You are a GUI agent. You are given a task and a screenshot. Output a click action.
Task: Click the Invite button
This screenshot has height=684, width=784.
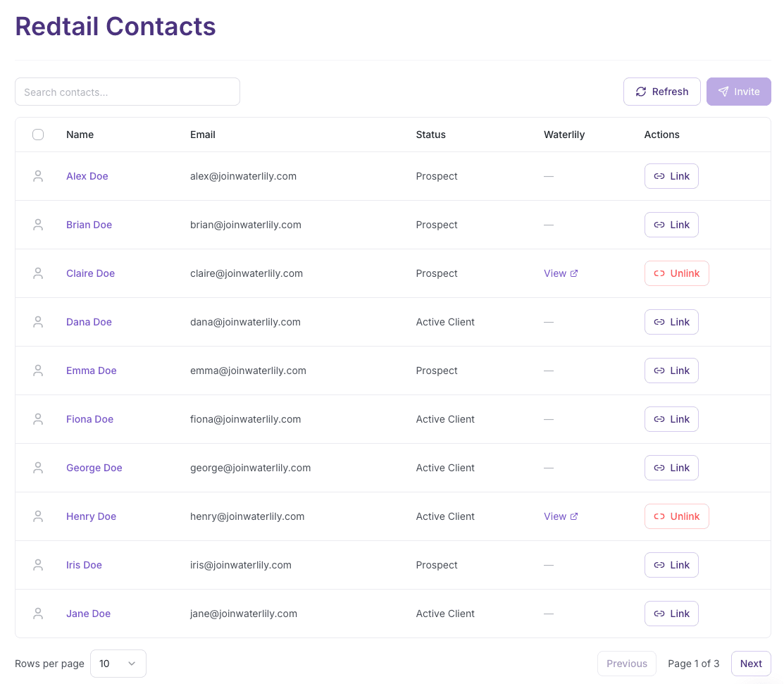[x=738, y=92]
